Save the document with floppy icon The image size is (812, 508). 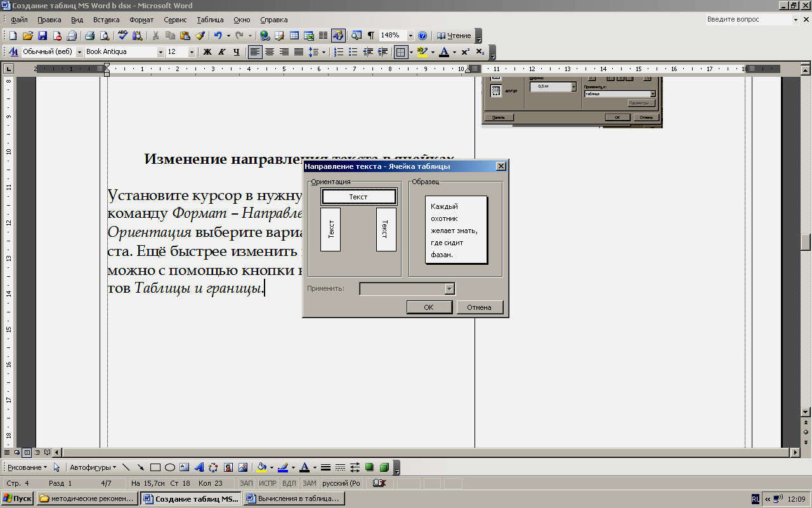pos(43,36)
